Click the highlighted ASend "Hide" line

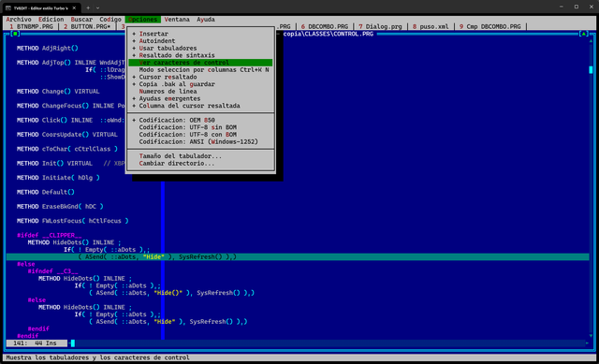[298, 257]
